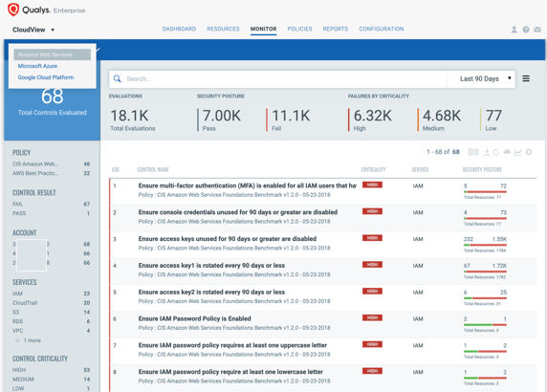Viewport: 547px width, 392px height.
Task: Go to the Dashboard tab
Action: pos(179,29)
